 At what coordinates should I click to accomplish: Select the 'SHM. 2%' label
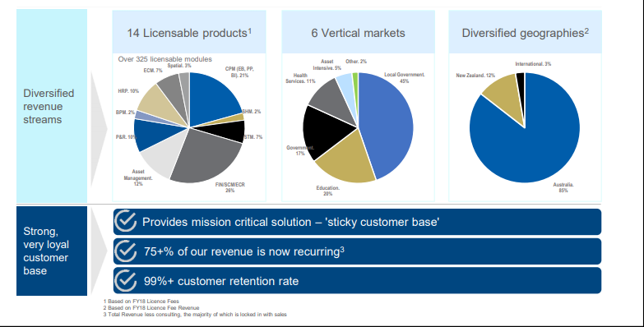tap(252, 112)
